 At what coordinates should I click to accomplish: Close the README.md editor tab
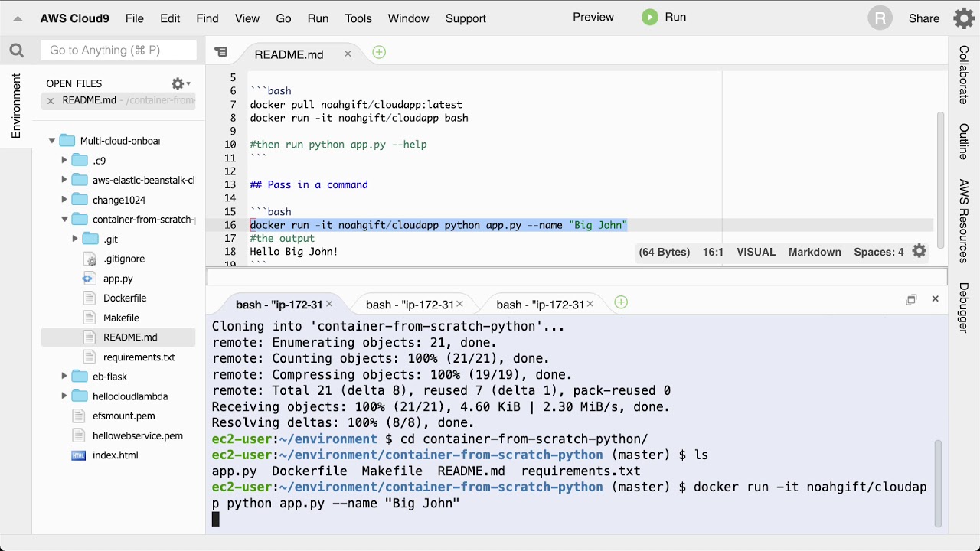pyautogui.click(x=348, y=54)
